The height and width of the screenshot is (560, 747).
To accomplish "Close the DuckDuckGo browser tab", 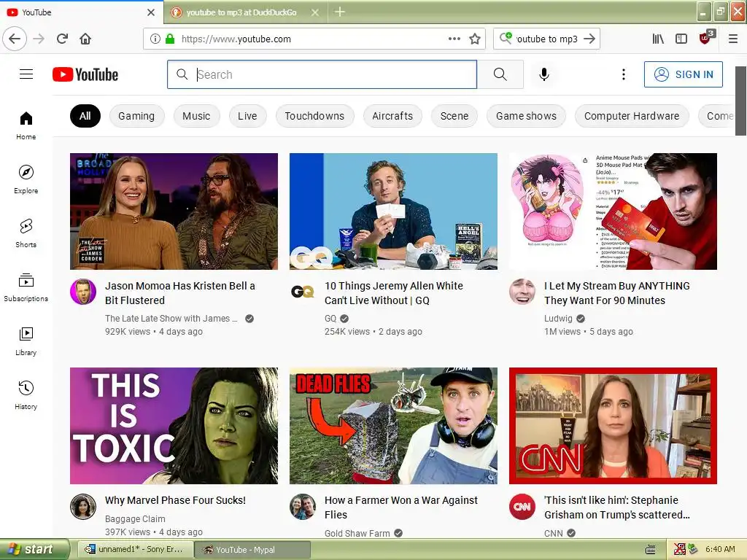I will click(x=315, y=12).
